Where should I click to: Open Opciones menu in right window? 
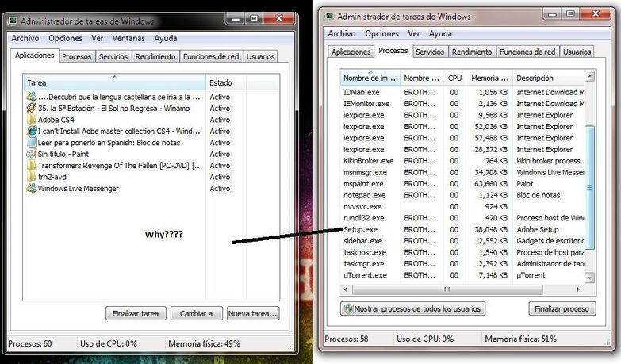point(381,33)
